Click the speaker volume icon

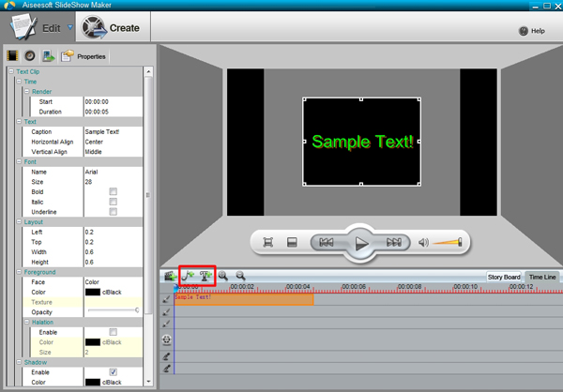coord(423,243)
